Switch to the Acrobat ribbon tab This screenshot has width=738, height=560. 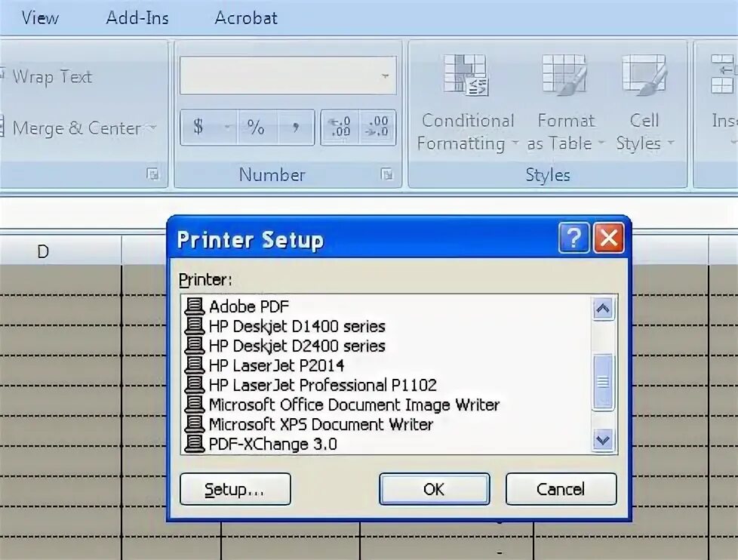coord(246,18)
